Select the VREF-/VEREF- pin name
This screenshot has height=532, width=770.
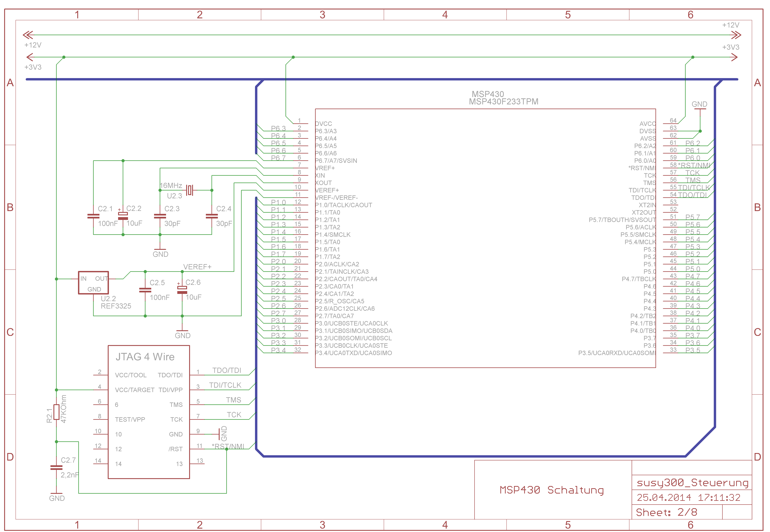(337, 198)
